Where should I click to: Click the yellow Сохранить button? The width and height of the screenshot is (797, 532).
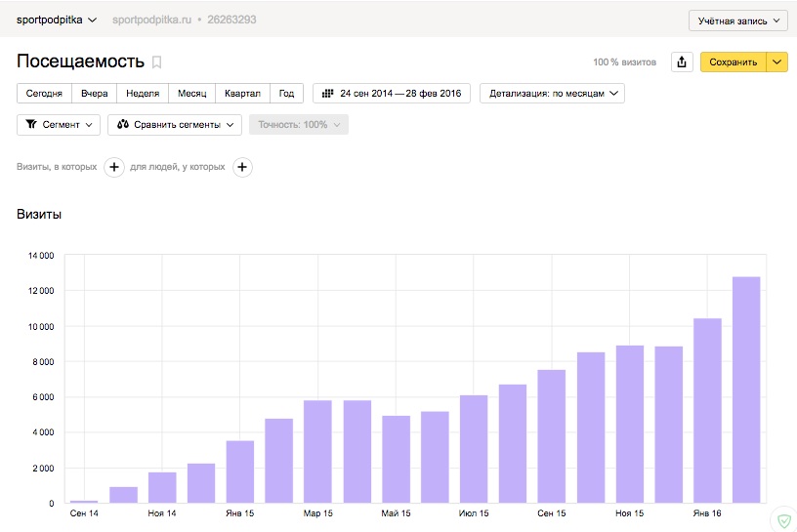(x=733, y=62)
